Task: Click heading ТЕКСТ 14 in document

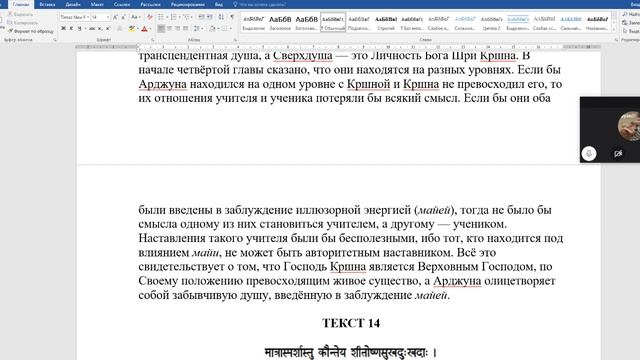Action: pyautogui.click(x=351, y=323)
